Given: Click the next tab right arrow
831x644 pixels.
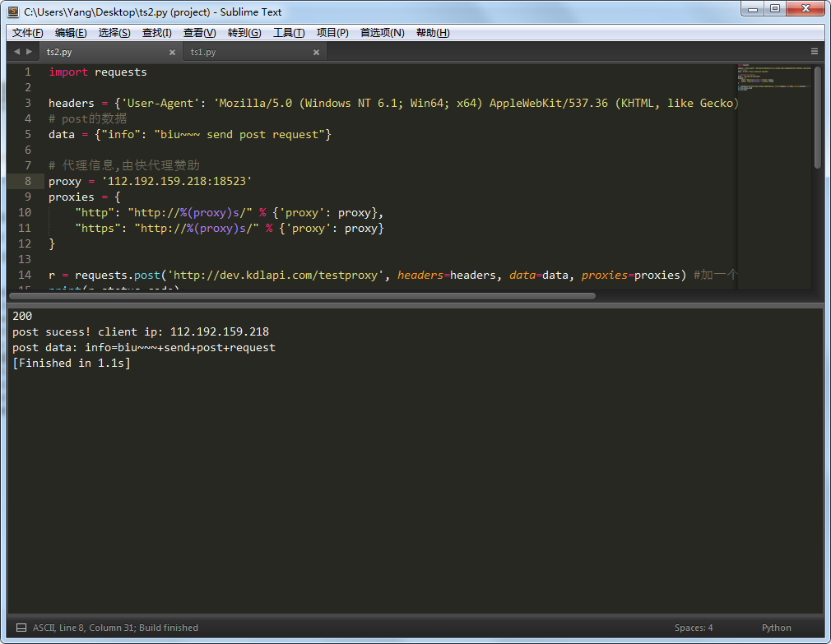Looking at the screenshot, I should (30, 52).
